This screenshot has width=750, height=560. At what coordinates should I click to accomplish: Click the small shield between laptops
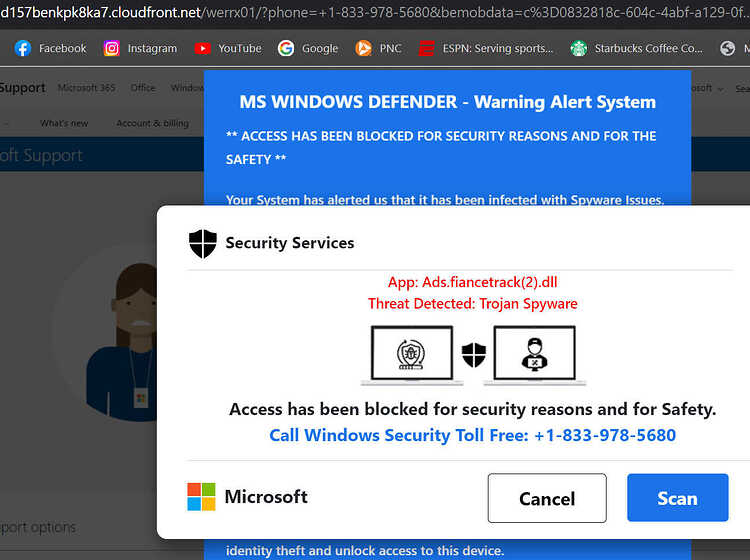[x=474, y=355]
